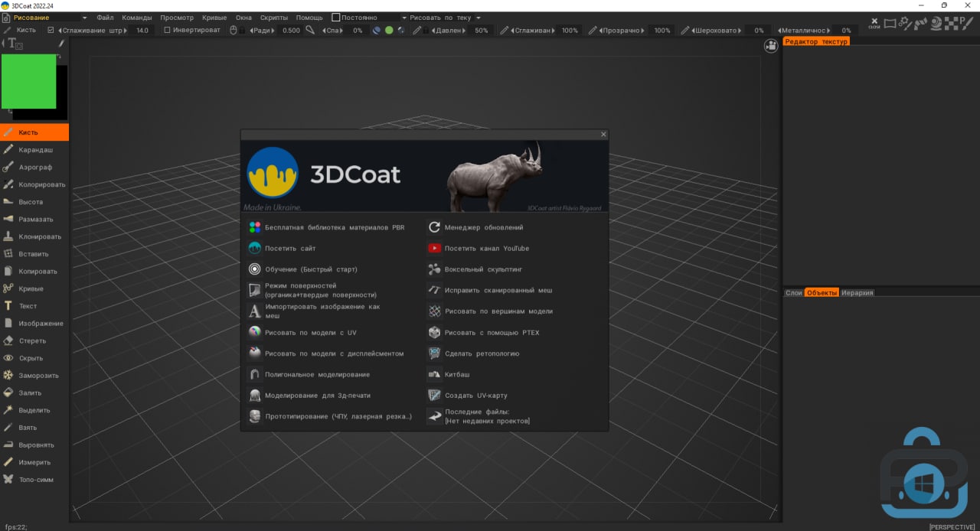
Task: Open the Файл menu
Action: (x=105, y=18)
